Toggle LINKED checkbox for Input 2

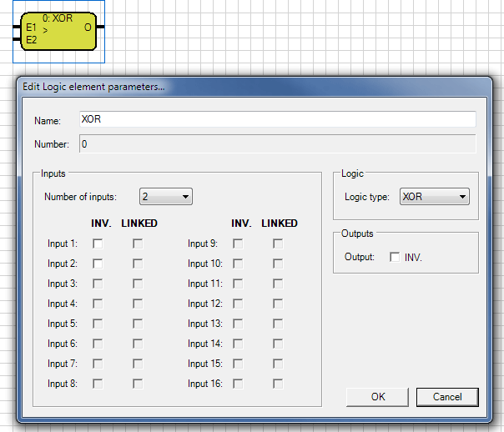[x=138, y=264]
